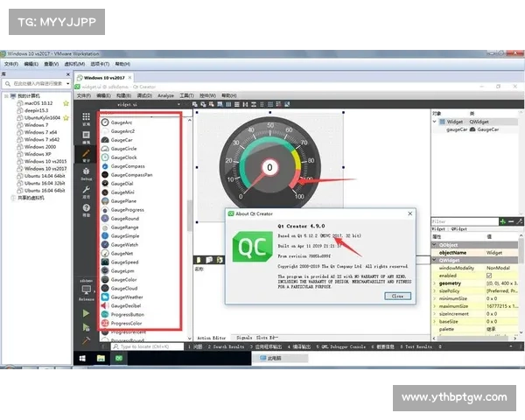This screenshot has height=420, width=525.
Task: Select the GaugePlane widget
Action: point(123,201)
